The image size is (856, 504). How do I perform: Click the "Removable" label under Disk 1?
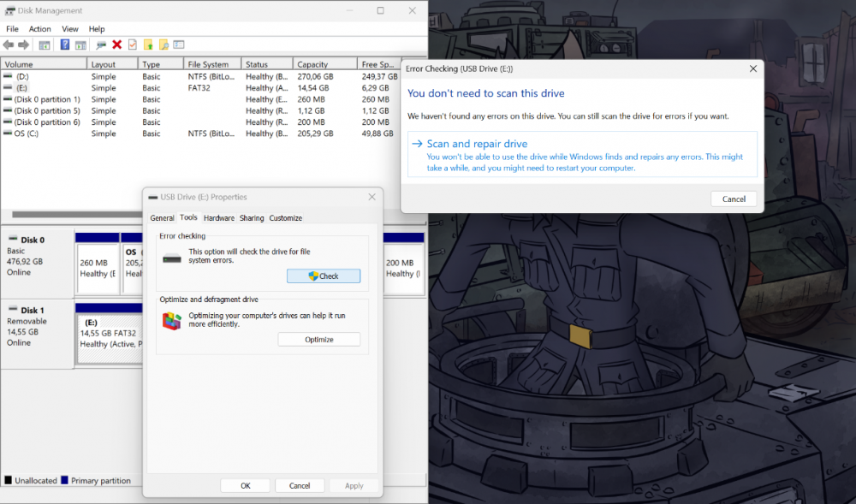coord(27,321)
